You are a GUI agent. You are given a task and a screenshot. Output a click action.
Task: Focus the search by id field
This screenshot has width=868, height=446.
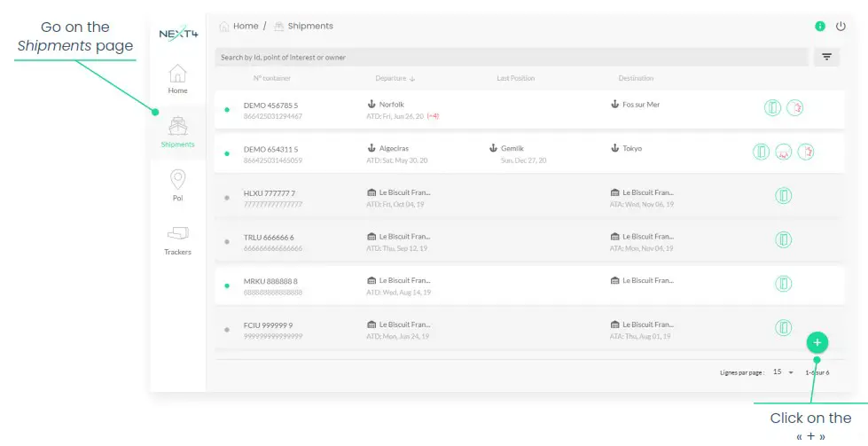[512, 57]
